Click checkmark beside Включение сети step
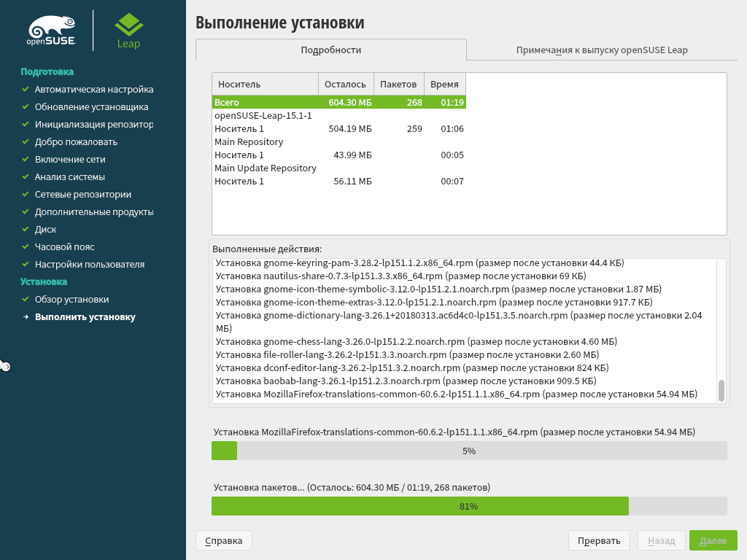This screenshot has width=747, height=560. point(25,160)
